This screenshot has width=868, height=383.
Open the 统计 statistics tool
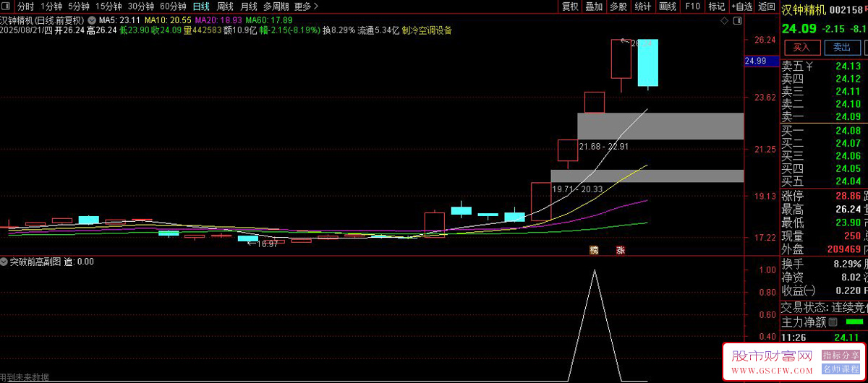point(642,7)
